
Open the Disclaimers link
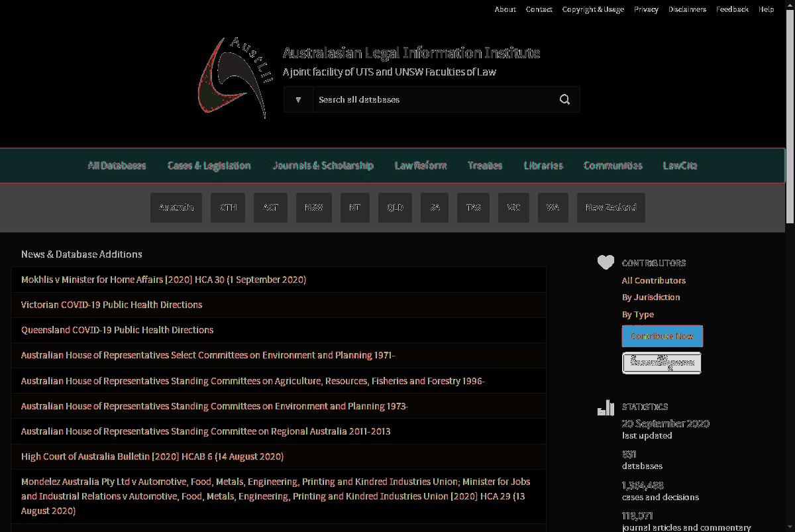687,9
